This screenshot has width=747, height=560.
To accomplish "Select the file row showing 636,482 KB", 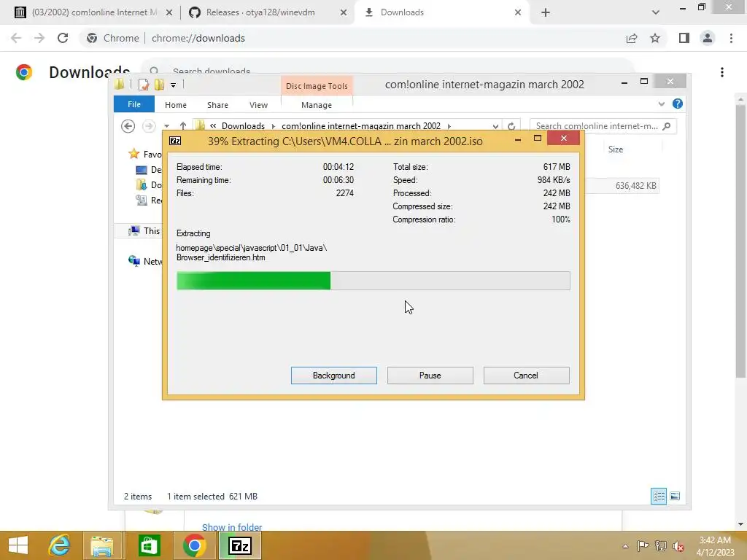I will [x=622, y=186].
